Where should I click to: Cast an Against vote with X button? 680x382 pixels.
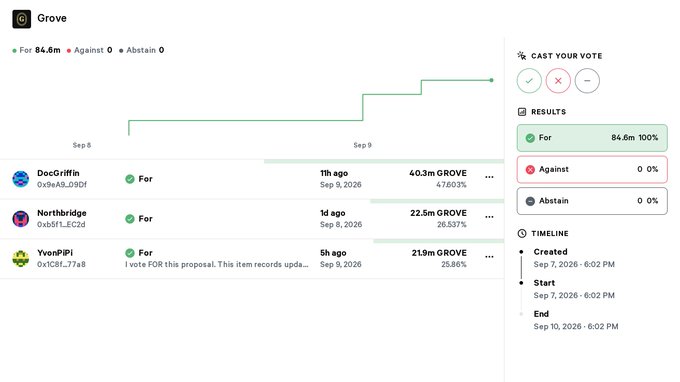(x=558, y=81)
